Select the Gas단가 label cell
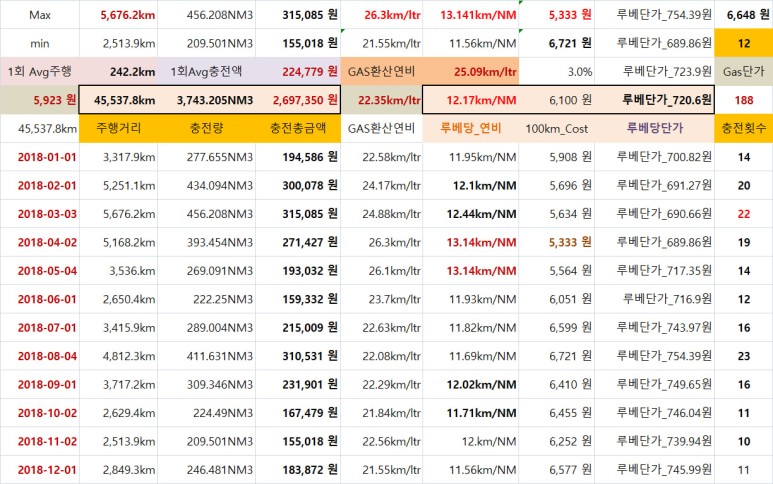The image size is (773, 484). [743, 71]
